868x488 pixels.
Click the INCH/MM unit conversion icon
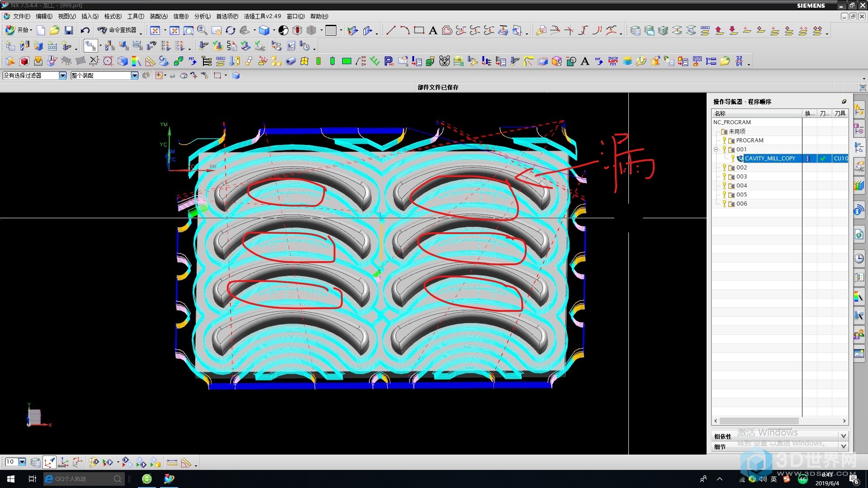click(x=613, y=61)
